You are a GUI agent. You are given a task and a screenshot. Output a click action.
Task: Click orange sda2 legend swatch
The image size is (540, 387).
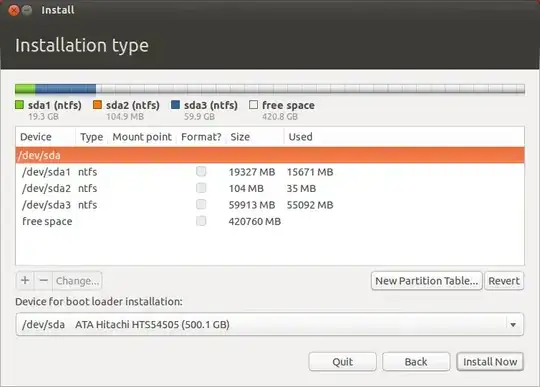pyautogui.click(x=97, y=105)
